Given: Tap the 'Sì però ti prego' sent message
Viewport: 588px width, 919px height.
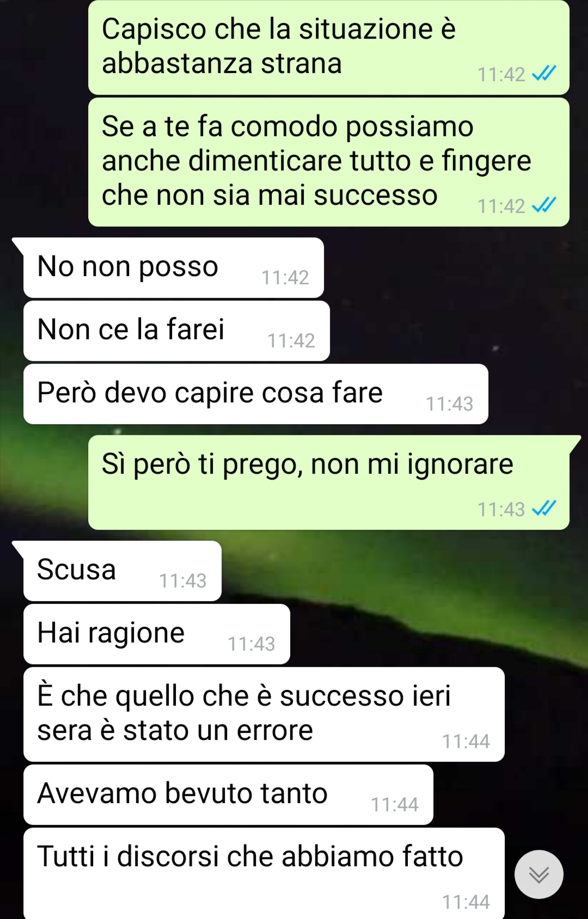Looking at the screenshot, I should pyautogui.click(x=329, y=482).
